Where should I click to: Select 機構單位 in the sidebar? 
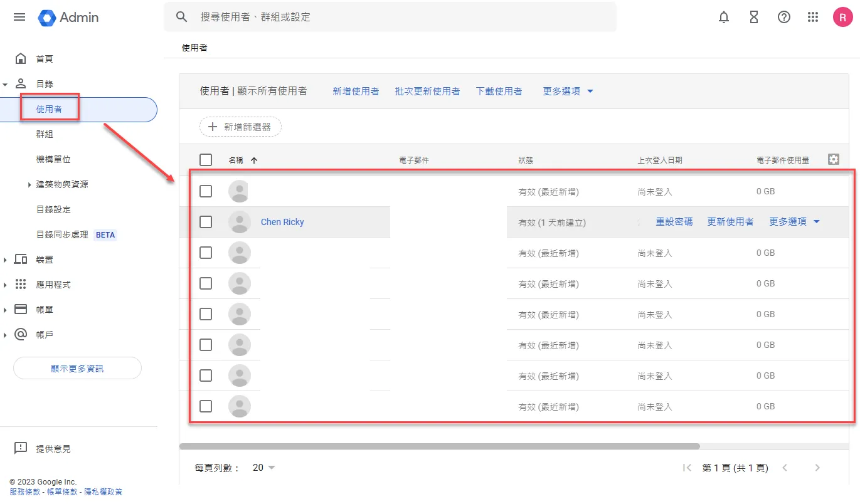[53, 159]
